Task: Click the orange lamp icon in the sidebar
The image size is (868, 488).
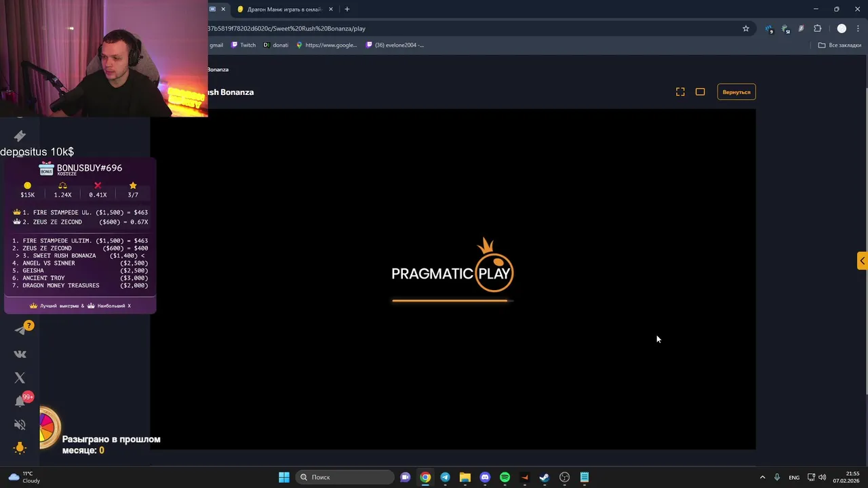Action: [x=20, y=447]
